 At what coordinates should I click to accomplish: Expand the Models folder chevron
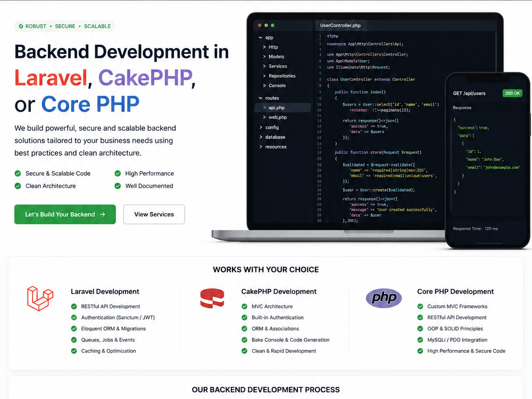click(264, 57)
